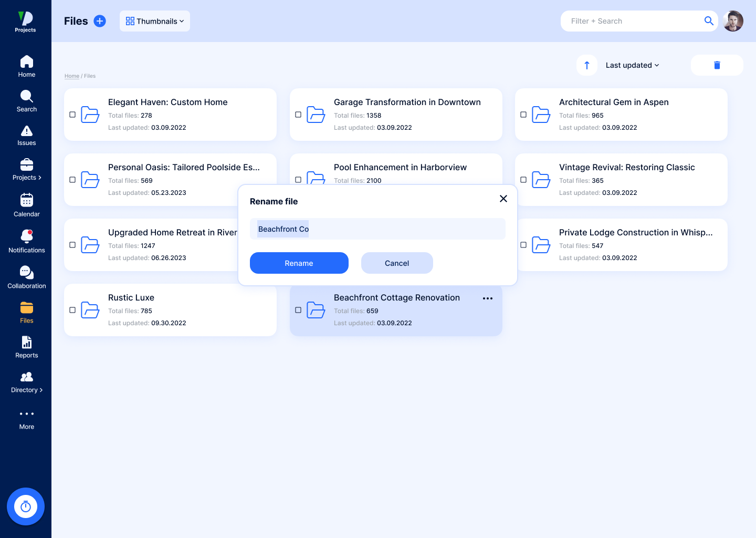Go to Reports in the sidebar
Viewport: 756px width, 538px height.
27,347
